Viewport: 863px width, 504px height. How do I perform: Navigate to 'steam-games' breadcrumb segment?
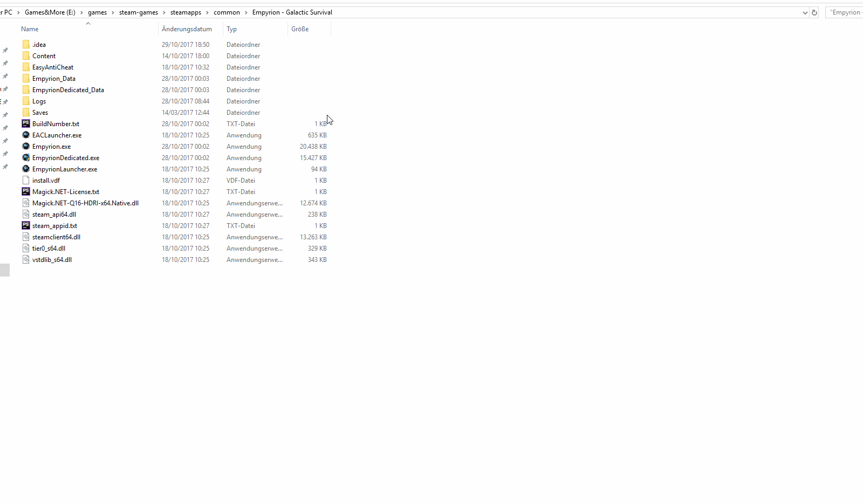[139, 12]
